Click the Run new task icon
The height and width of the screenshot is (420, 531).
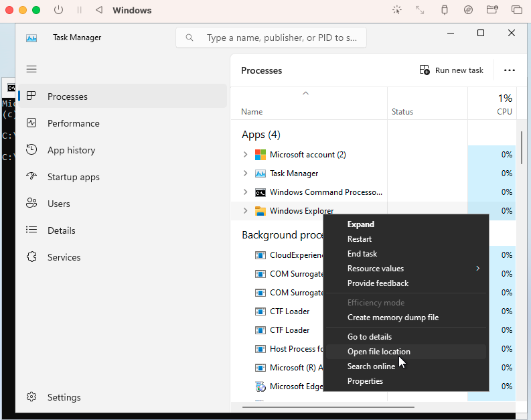pyautogui.click(x=425, y=70)
